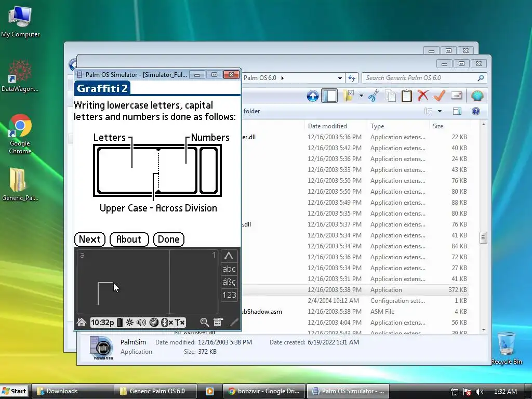Expand the views dropdown arrow
Screen dimensions: 532x399
point(440,111)
